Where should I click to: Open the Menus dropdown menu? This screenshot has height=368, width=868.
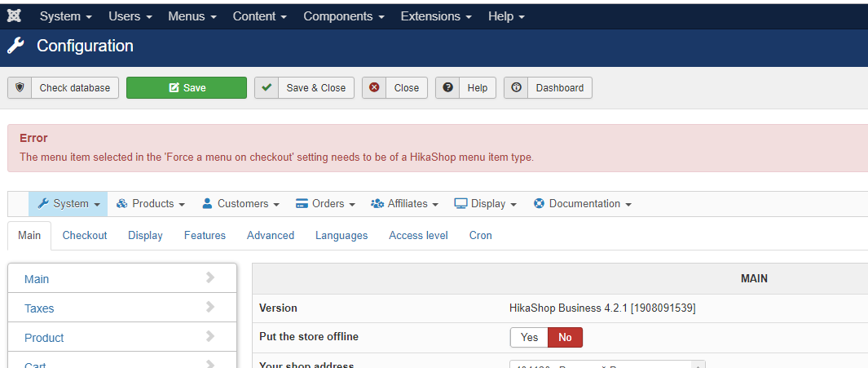192,16
